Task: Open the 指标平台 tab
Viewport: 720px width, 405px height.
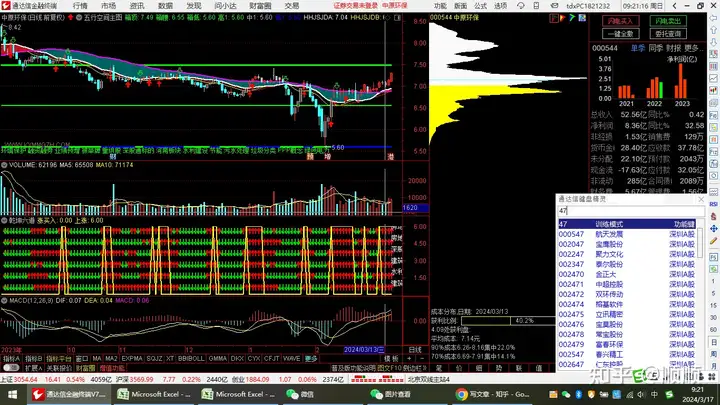Action: point(59,359)
